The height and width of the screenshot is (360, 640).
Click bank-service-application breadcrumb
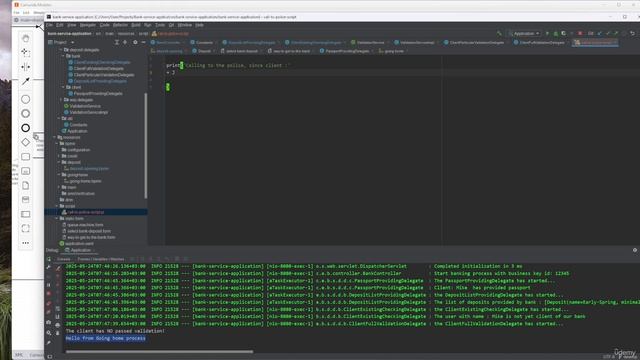pos(69,33)
